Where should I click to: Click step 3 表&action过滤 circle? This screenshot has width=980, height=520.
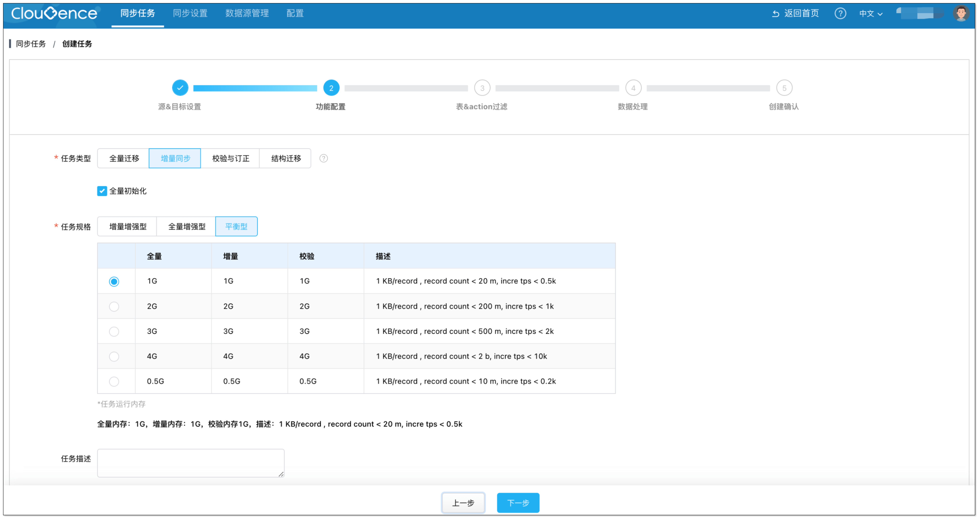pos(482,88)
